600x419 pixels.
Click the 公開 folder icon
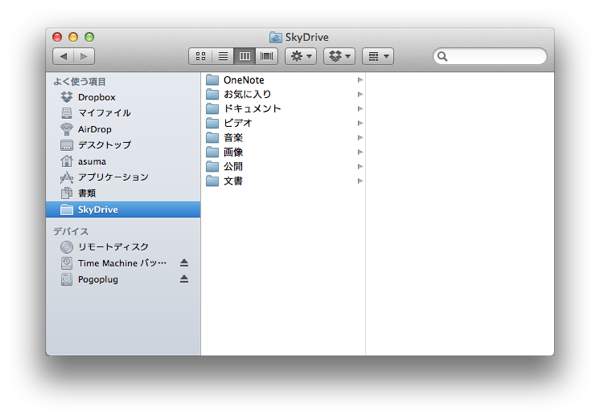(x=212, y=166)
